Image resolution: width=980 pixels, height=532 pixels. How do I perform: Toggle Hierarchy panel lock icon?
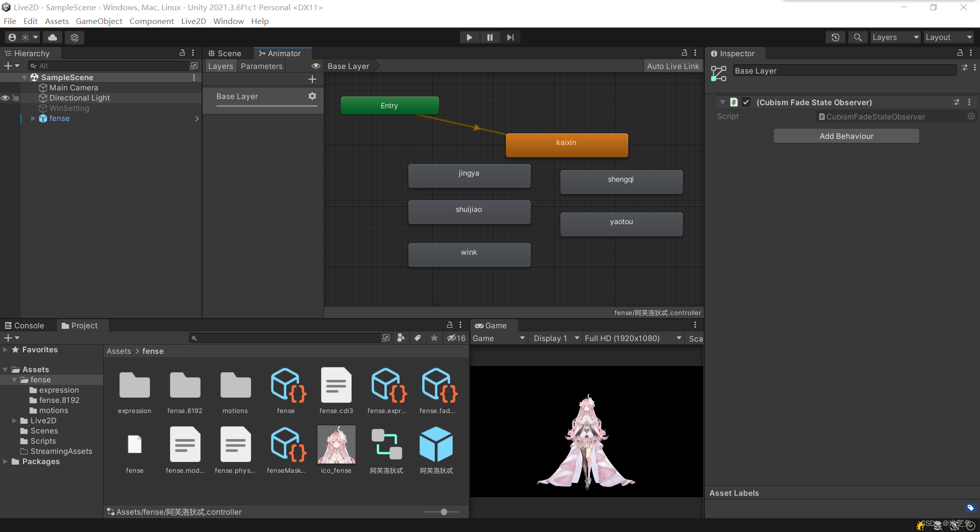182,53
